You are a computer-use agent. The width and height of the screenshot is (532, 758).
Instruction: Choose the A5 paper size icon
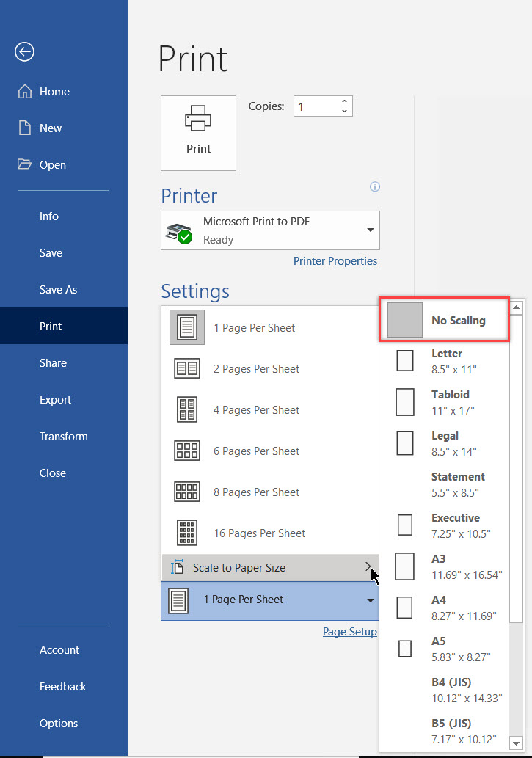coord(405,649)
